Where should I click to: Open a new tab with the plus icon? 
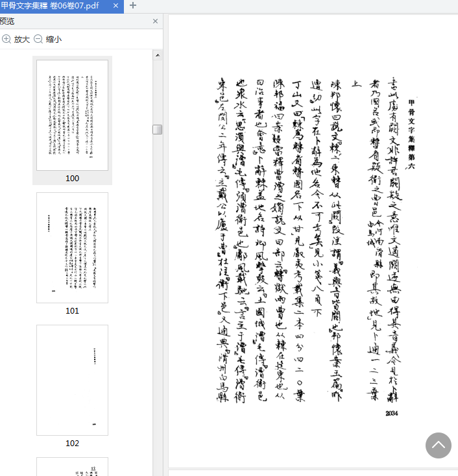tap(133, 5)
